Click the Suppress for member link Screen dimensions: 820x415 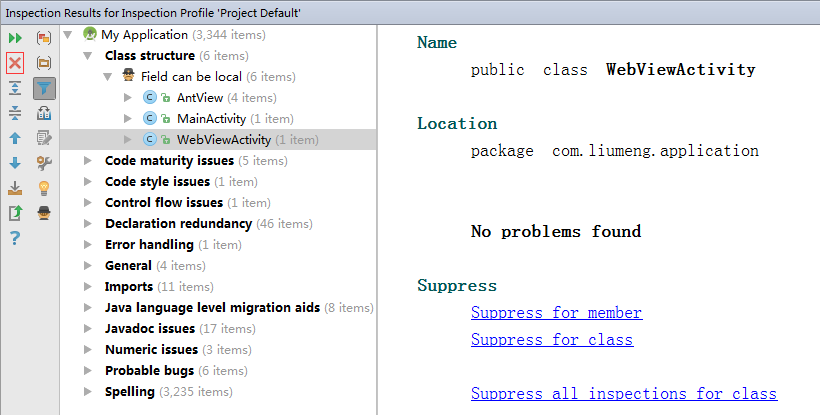[556, 313]
